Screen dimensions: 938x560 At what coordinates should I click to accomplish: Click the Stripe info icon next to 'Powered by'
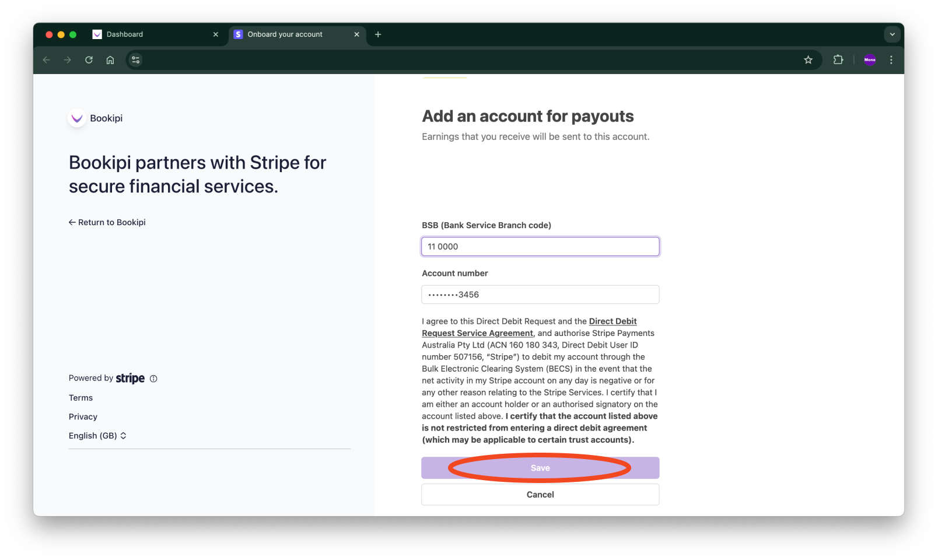153,379
